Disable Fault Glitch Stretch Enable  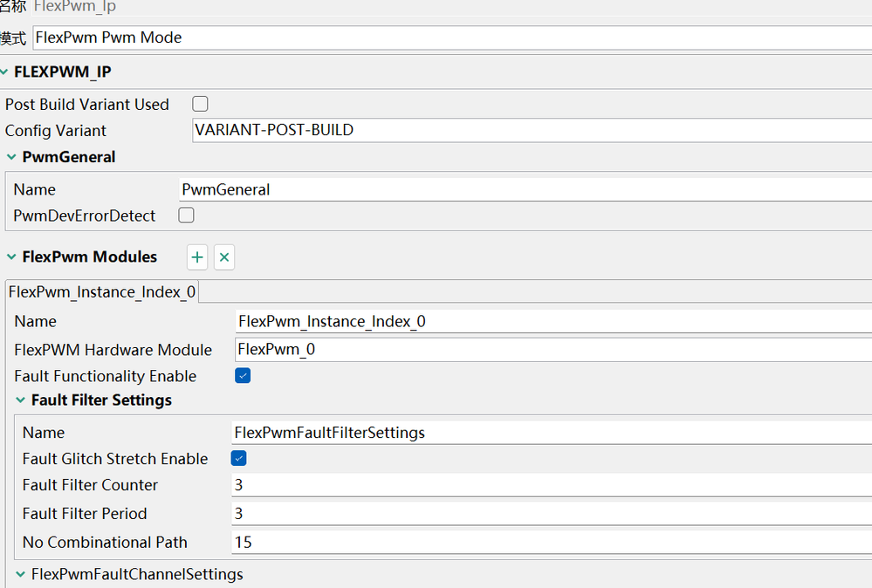(238, 458)
